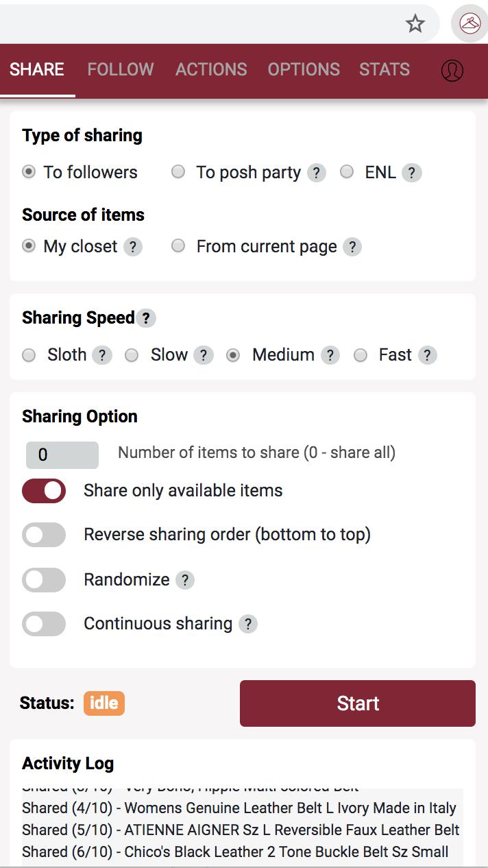Click the number of items input field

tap(62, 455)
